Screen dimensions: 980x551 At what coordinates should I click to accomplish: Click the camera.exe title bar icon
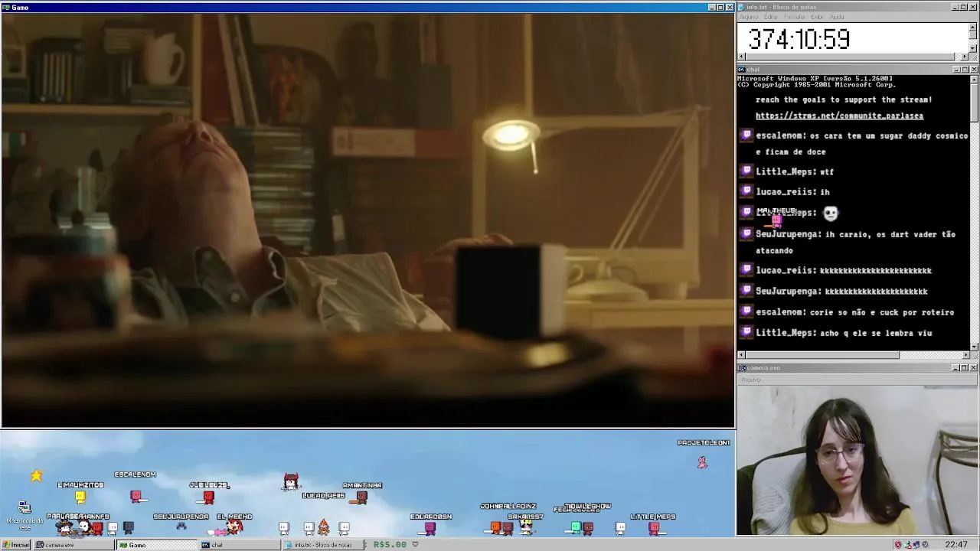(x=742, y=367)
